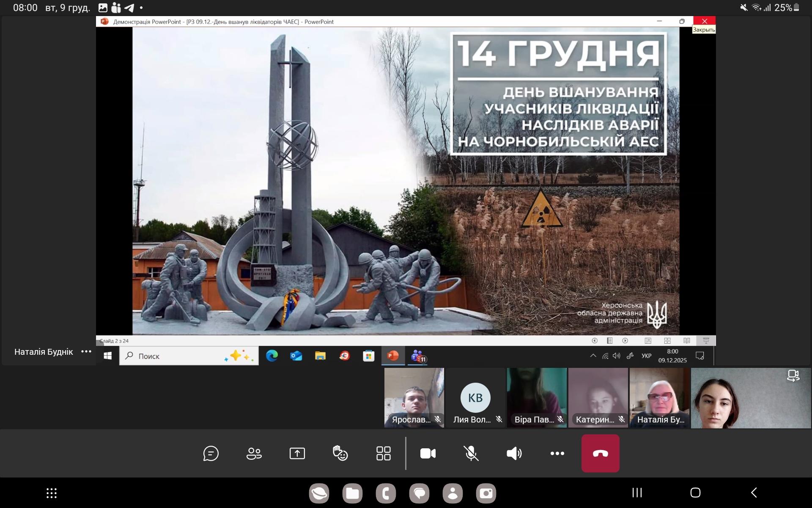Expand the three-dot more actions menu

click(557, 453)
